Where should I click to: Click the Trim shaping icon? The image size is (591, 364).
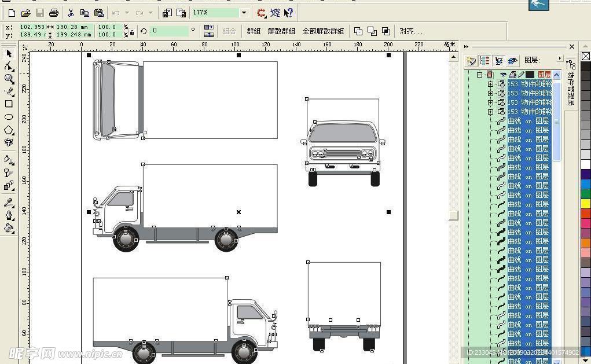coord(372,31)
